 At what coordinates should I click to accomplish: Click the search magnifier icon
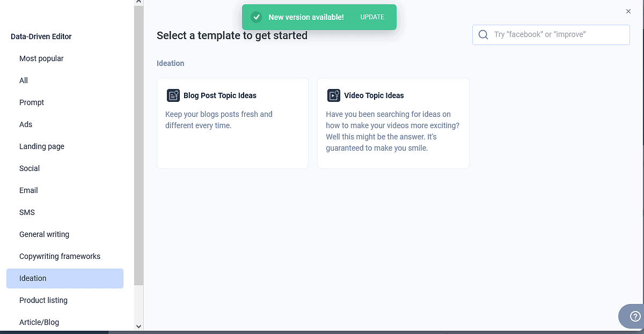(483, 35)
